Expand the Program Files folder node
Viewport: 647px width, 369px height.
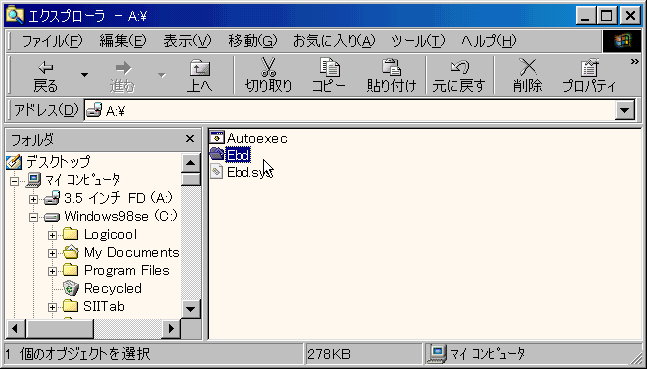pyautogui.click(x=52, y=271)
